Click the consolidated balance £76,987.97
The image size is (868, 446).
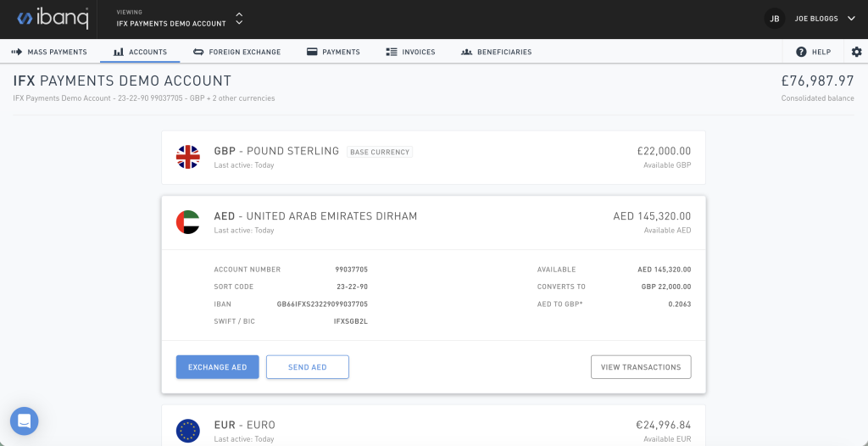(818, 81)
